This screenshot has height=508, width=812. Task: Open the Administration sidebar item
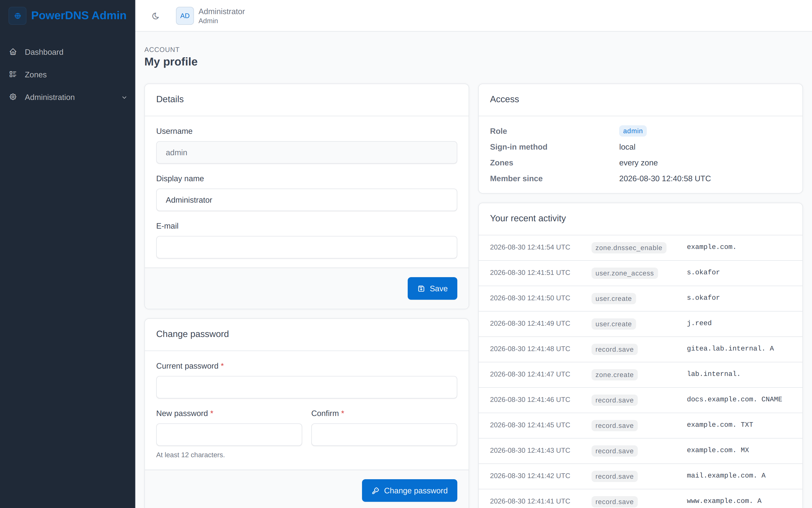coord(67,97)
